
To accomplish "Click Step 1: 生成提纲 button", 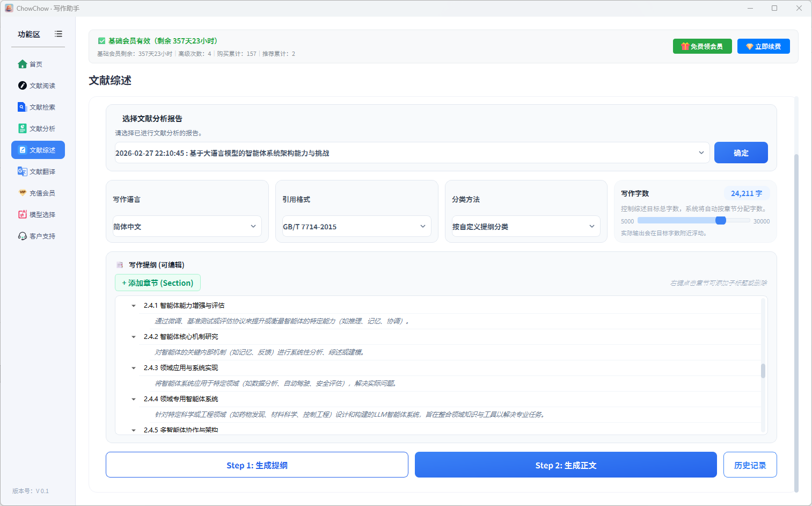I will [x=257, y=465].
